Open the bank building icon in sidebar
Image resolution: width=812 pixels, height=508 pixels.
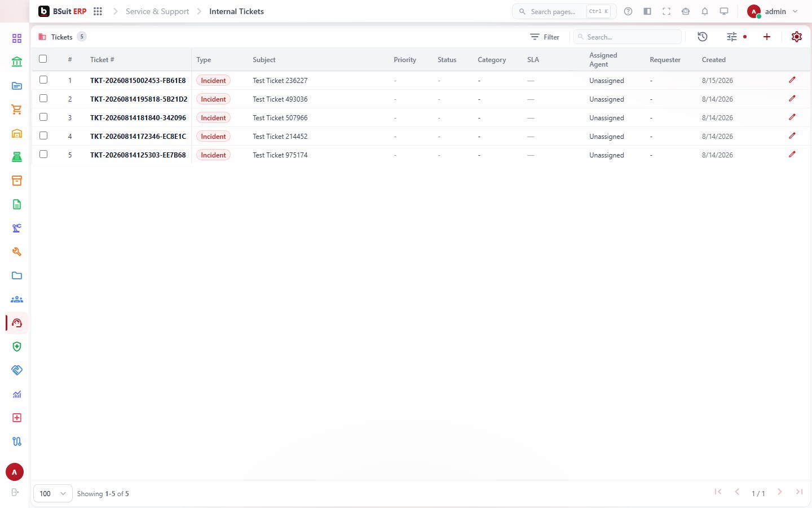coord(17,62)
